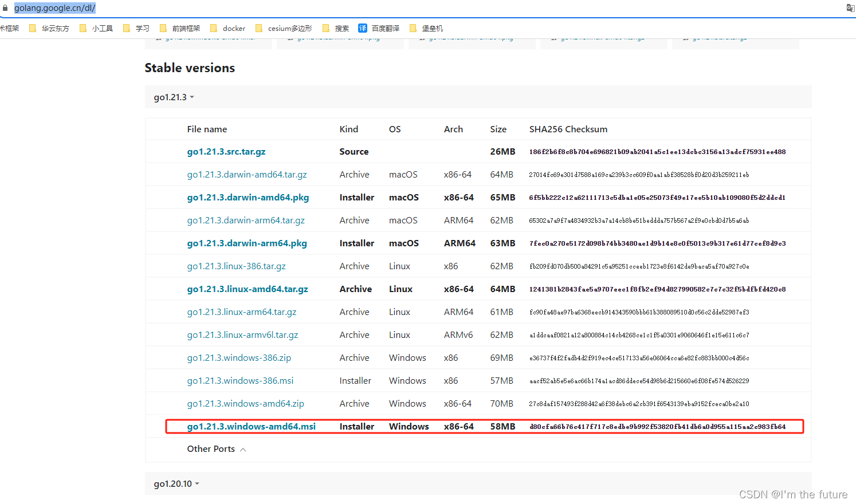Download go1.21.3.darwin-amd64.tar.gz
The image size is (856, 504).
click(x=247, y=175)
